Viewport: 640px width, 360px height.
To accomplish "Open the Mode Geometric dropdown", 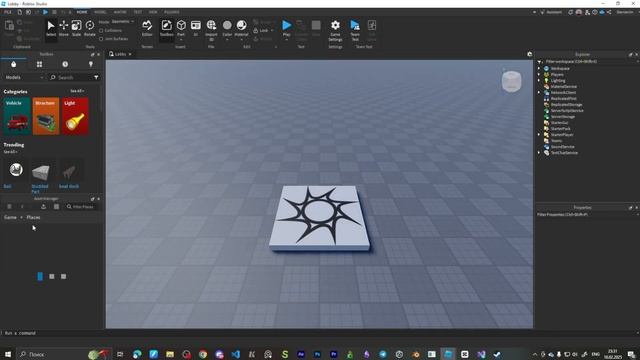I will 123,22.
